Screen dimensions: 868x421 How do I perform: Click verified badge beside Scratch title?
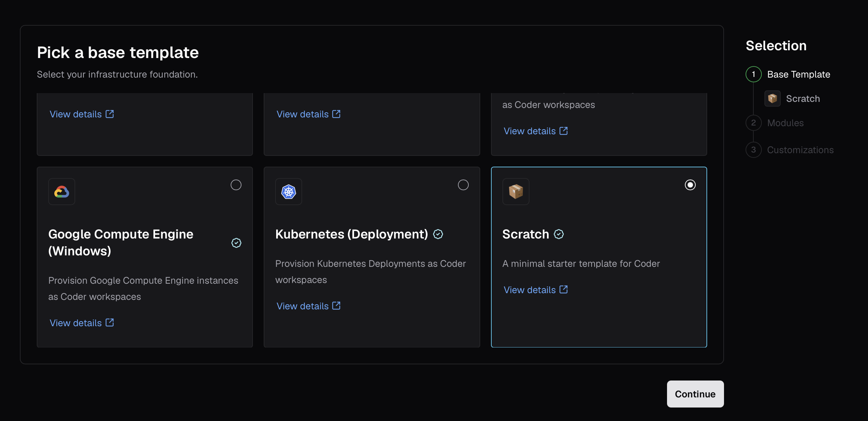click(559, 234)
